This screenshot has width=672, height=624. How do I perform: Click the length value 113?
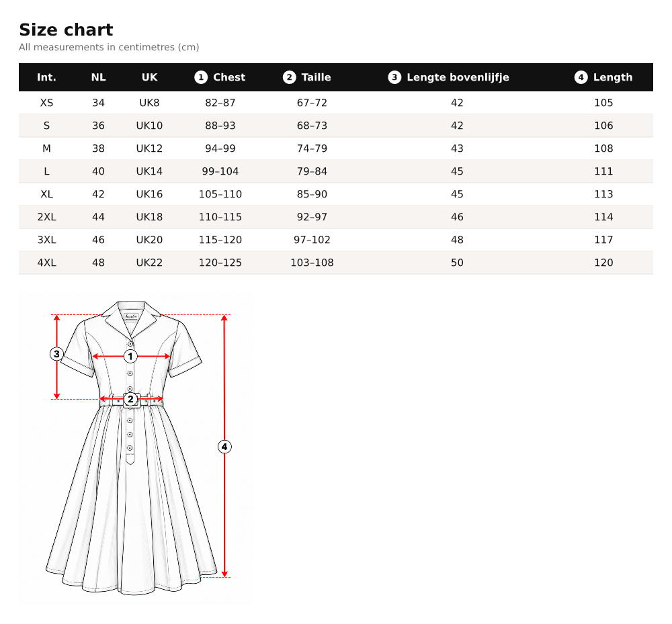(603, 194)
